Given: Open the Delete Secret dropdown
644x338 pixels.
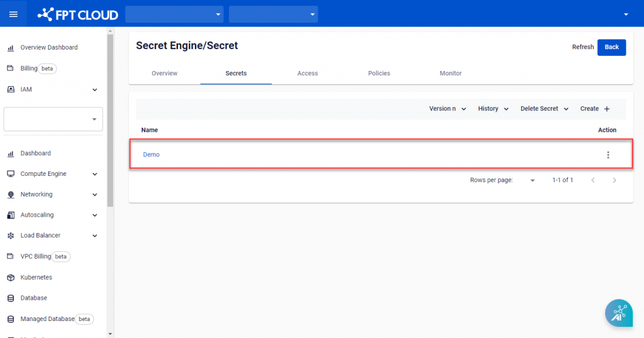Looking at the screenshot, I should click(544, 109).
